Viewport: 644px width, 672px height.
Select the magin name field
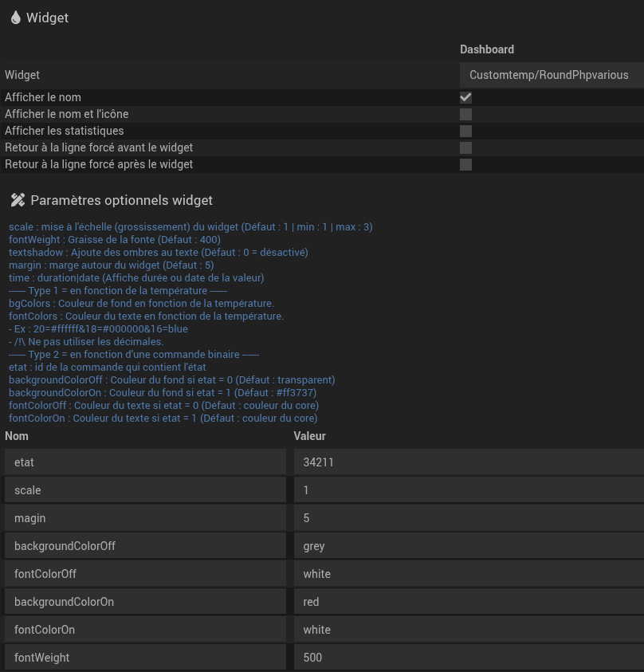(x=145, y=518)
